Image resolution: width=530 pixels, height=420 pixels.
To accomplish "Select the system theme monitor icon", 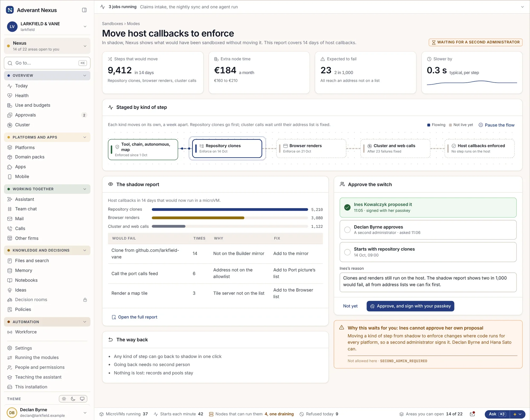I will click(x=82, y=399).
